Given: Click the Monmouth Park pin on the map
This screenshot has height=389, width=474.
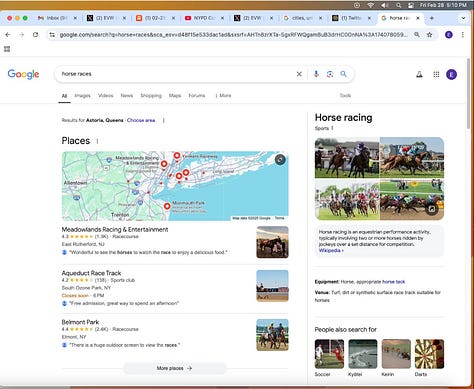Looking at the screenshot, I should [x=167, y=206].
